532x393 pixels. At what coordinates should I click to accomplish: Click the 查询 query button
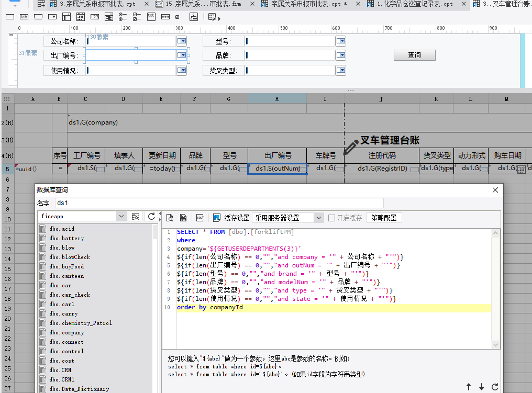(x=414, y=55)
